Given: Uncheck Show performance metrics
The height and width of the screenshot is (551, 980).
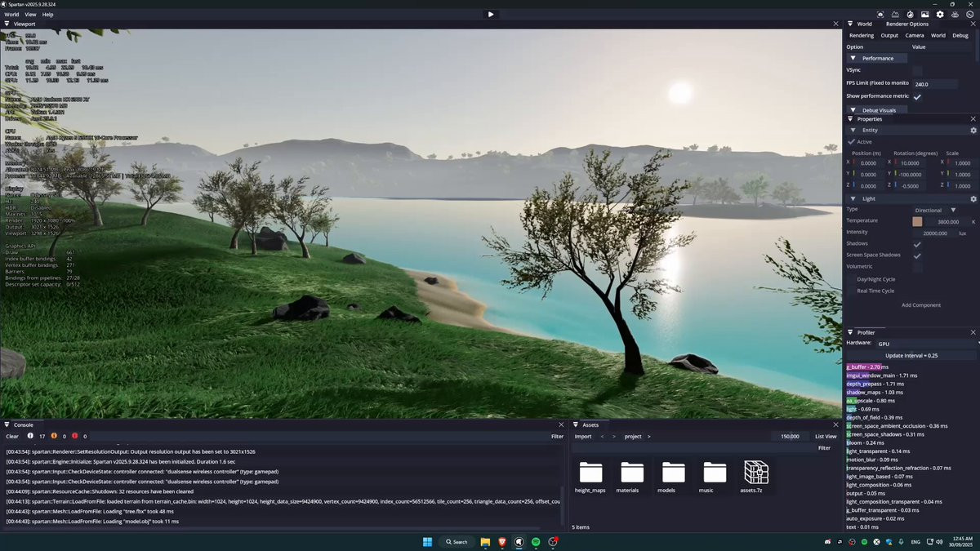Looking at the screenshot, I should tap(917, 96).
